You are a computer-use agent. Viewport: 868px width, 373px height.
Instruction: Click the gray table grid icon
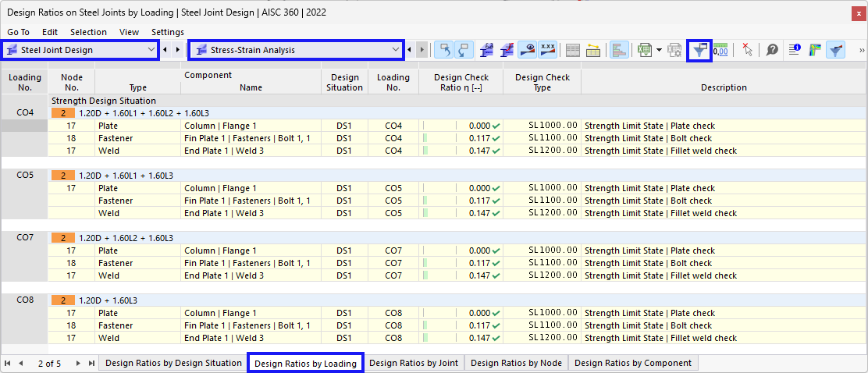click(x=573, y=50)
